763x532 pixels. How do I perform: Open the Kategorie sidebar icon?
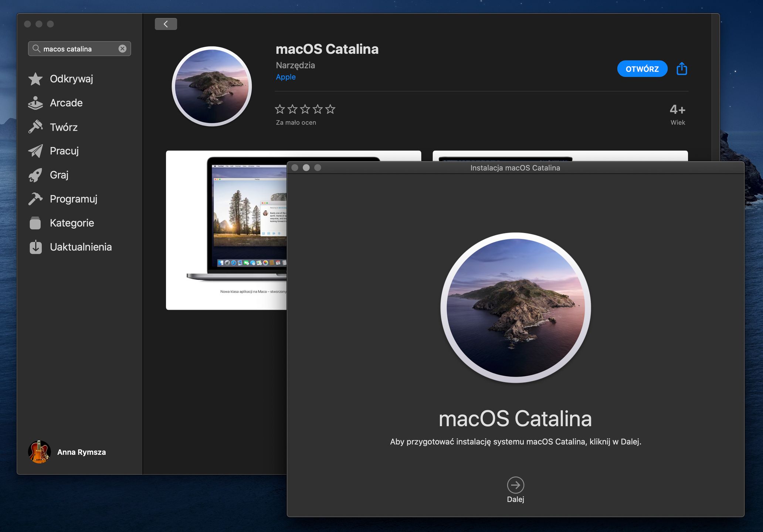(35, 223)
